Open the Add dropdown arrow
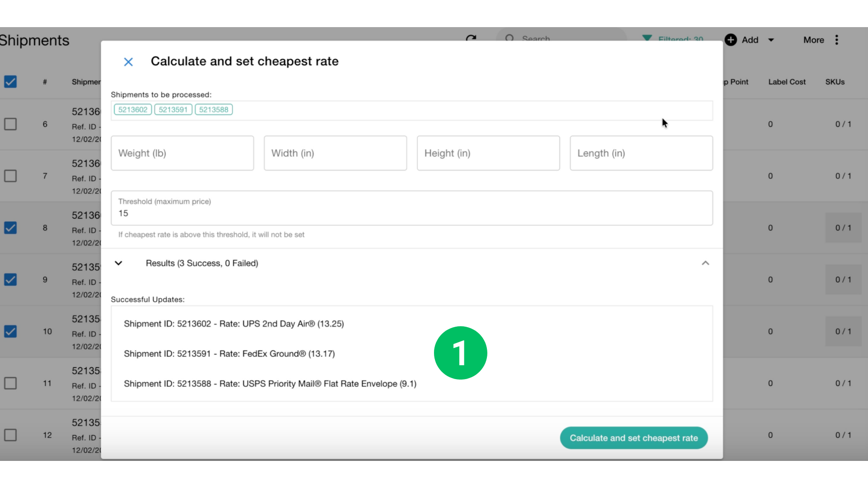The width and height of the screenshot is (868, 488). pos(771,40)
